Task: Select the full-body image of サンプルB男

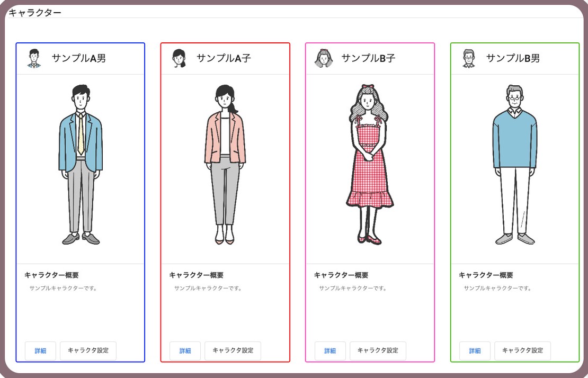Action: 515,165
